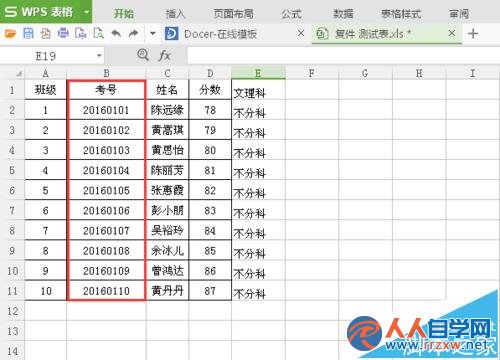This screenshot has height=360, width=500.
Task: Click the Docer logo icon
Action: click(171, 34)
